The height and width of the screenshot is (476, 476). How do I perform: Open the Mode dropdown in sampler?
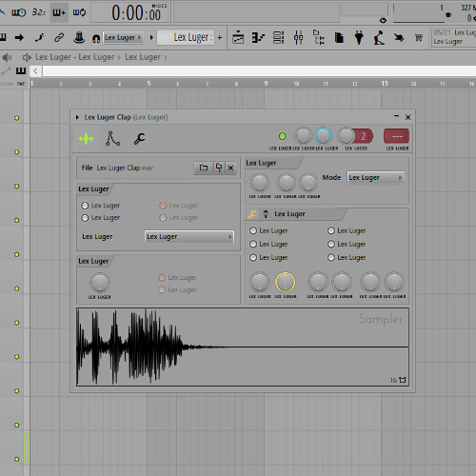(375, 178)
